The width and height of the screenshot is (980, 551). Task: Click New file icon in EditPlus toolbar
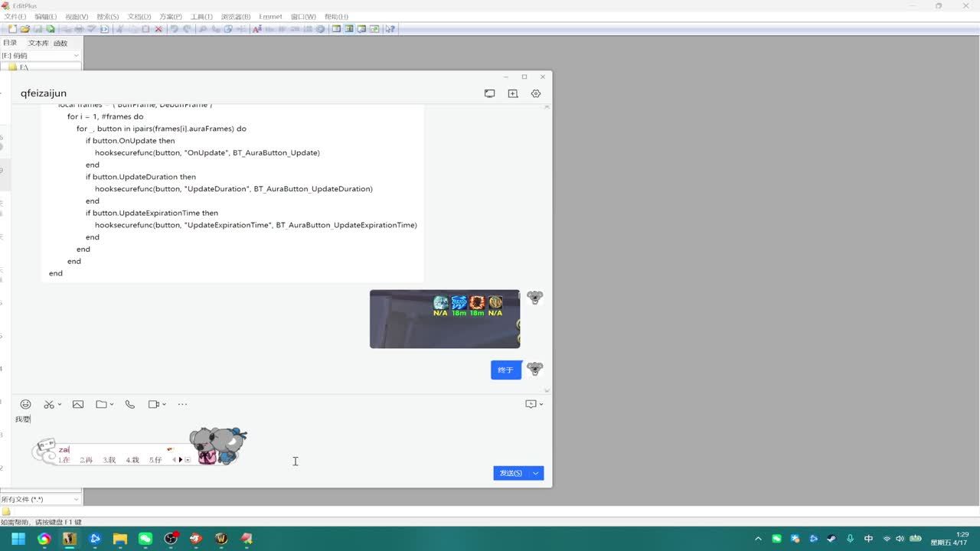point(12,29)
